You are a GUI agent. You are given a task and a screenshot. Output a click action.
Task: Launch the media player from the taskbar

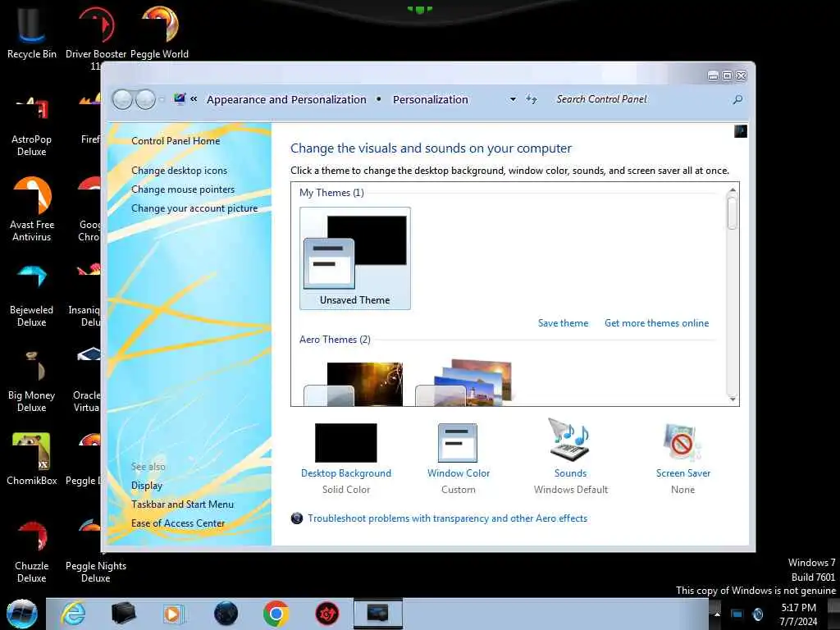(173, 614)
